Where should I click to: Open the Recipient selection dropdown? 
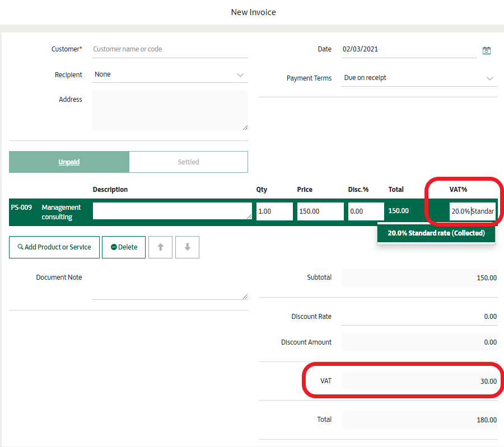pyautogui.click(x=168, y=74)
